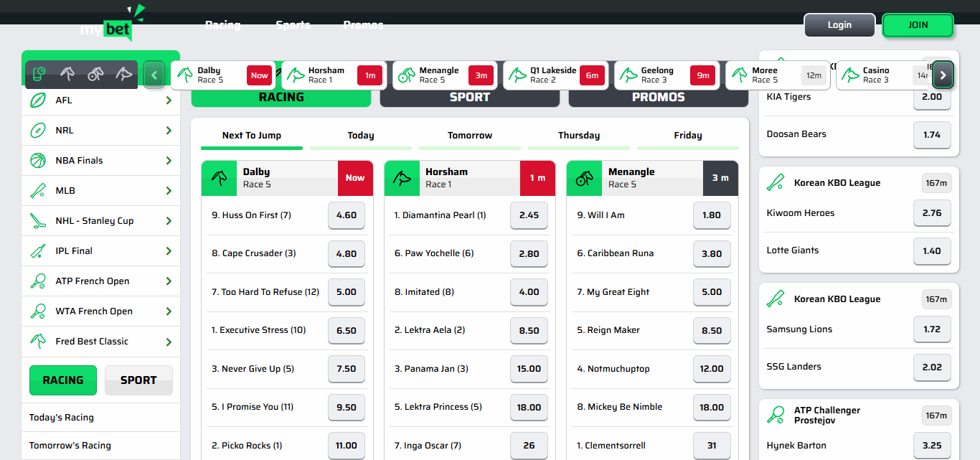Bet on Diamantina Pearl at 2.45
Screen dimensions: 980x460
[x=529, y=215]
